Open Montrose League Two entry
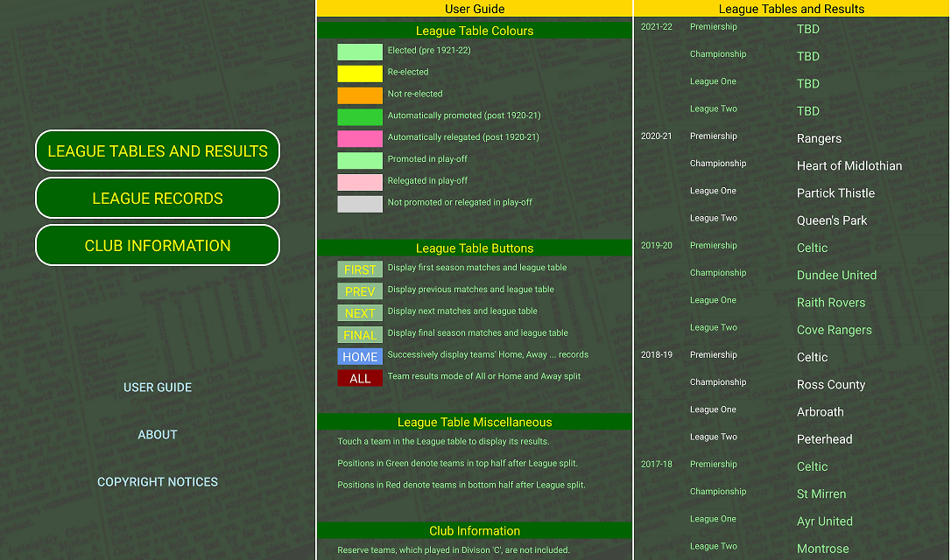This screenshot has height=560, width=951. tap(792, 548)
